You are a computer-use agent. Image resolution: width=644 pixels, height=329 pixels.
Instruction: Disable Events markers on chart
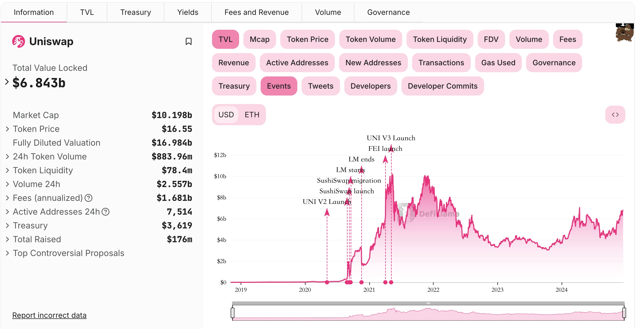pyautogui.click(x=279, y=86)
